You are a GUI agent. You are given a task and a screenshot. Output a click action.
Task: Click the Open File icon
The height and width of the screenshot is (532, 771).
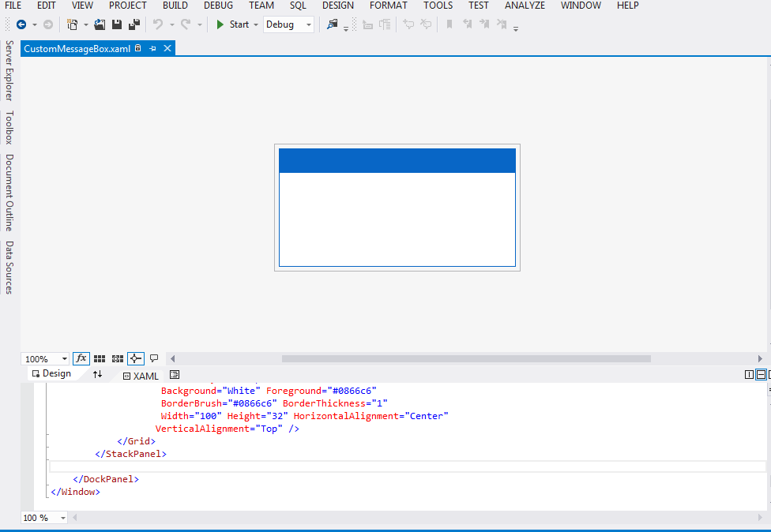(x=99, y=24)
